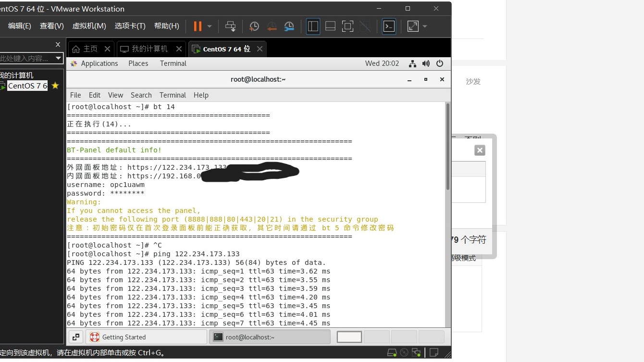Screen dimensions: 644x362
Task: Open the 查看(V) menu
Action: (52, 26)
